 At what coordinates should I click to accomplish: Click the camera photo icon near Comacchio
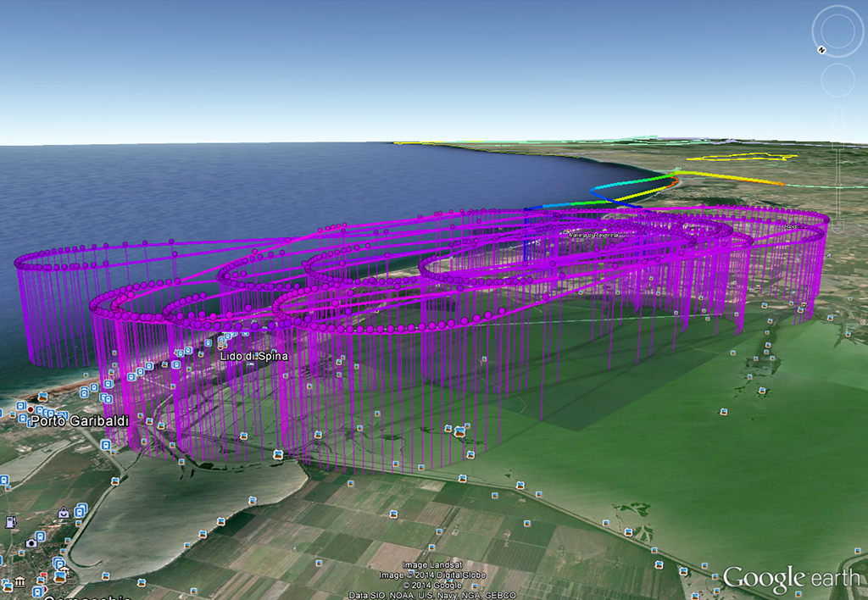tap(31, 543)
